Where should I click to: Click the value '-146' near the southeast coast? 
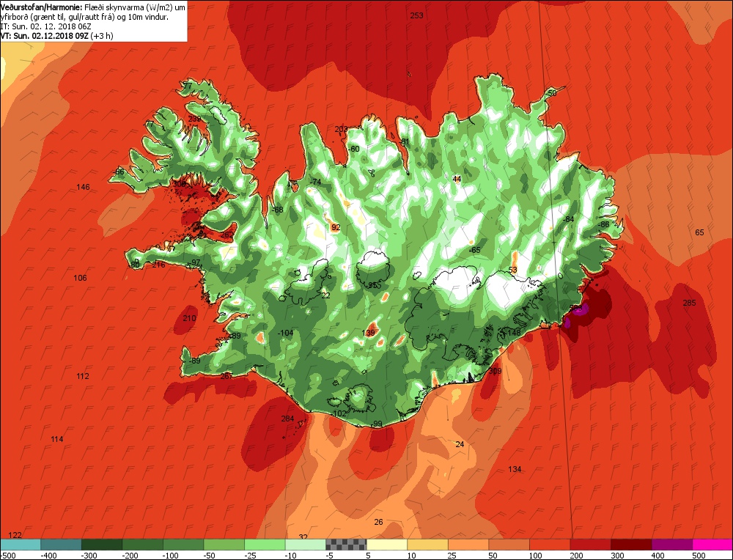coord(513,332)
